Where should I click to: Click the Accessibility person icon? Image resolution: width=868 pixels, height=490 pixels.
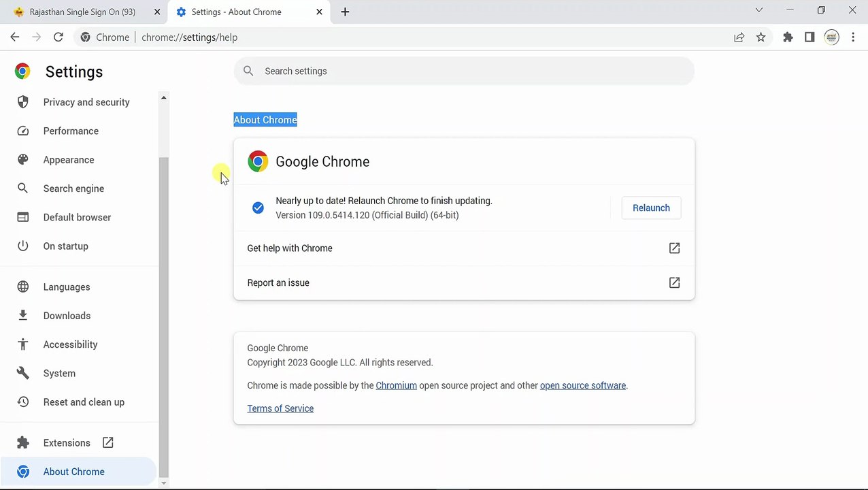(x=23, y=344)
